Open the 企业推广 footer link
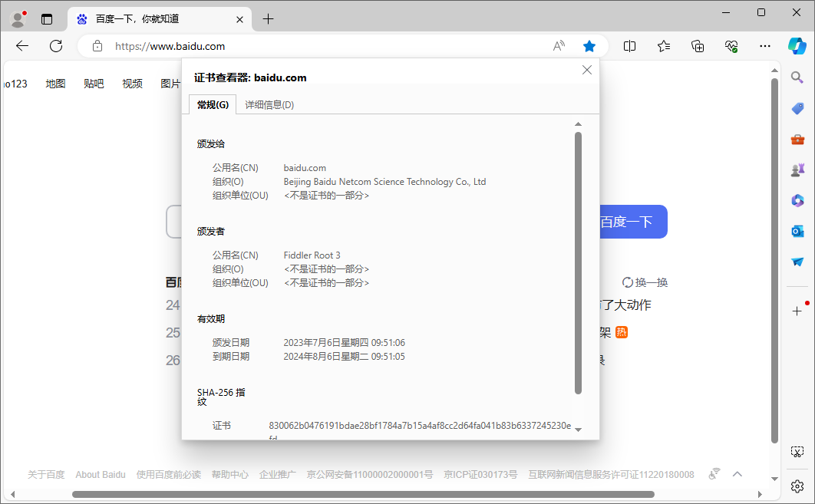This screenshot has width=815, height=504. tap(278, 474)
